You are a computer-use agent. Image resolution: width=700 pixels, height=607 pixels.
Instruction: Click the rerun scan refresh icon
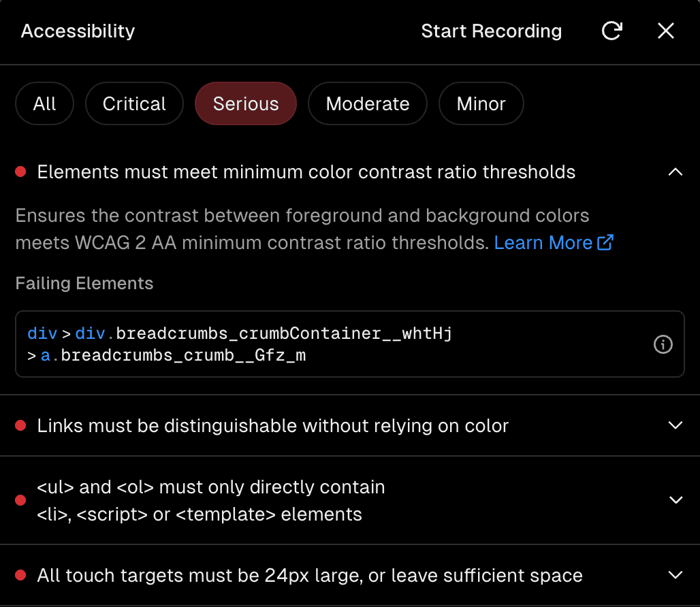point(611,31)
